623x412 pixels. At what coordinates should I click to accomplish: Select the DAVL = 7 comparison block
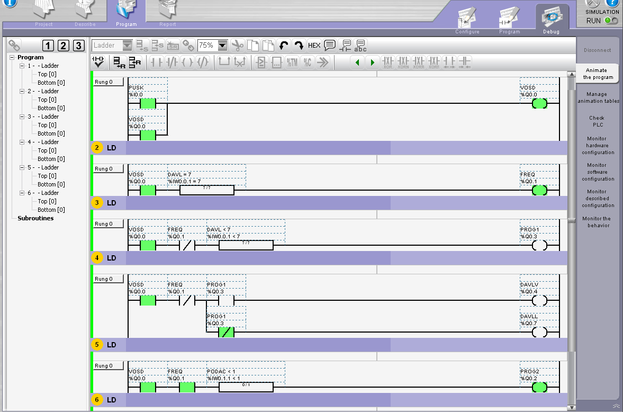207,190
